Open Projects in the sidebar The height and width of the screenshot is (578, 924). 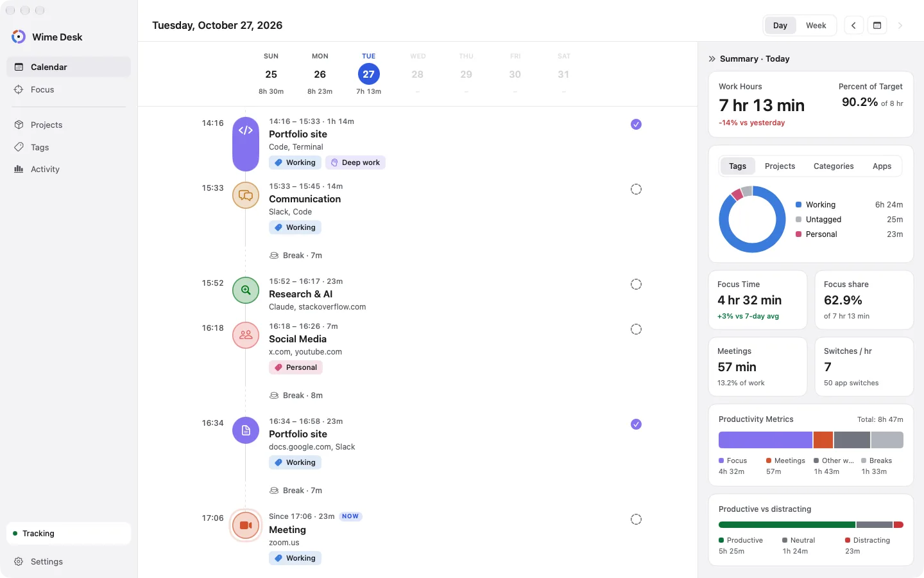click(x=69, y=125)
